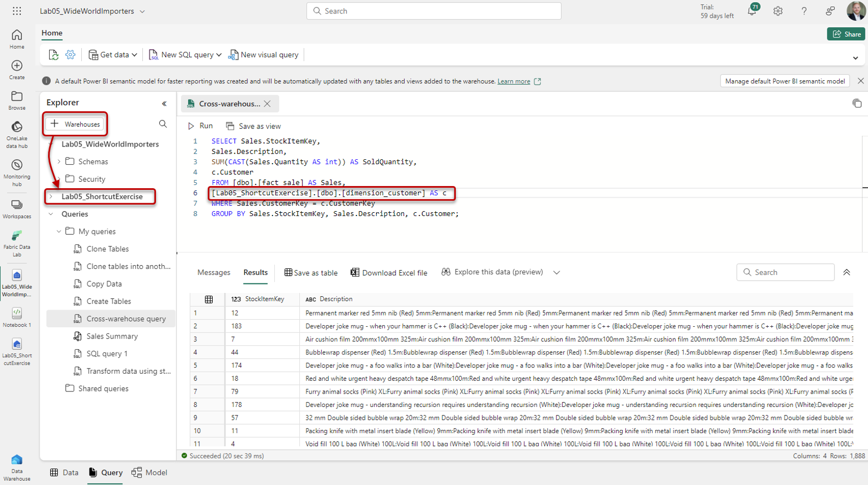This screenshot has height=485, width=868.
Task: Open the app launcher grid icon
Action: pyautogui.click(x=17, y=11)
